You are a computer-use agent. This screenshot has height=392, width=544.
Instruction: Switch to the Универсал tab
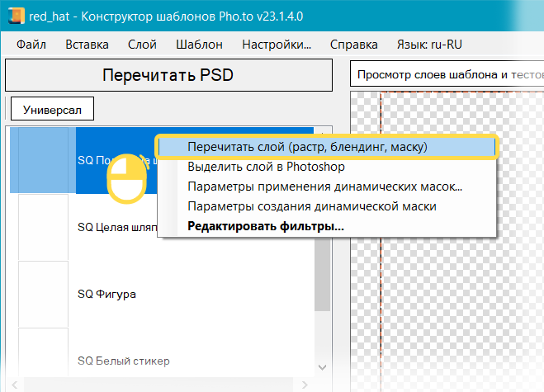click(x=52, y=109)
